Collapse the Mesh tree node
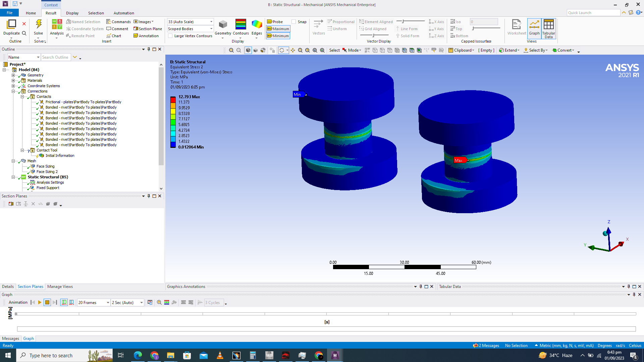The image size is (644, 362). point(13,161)
